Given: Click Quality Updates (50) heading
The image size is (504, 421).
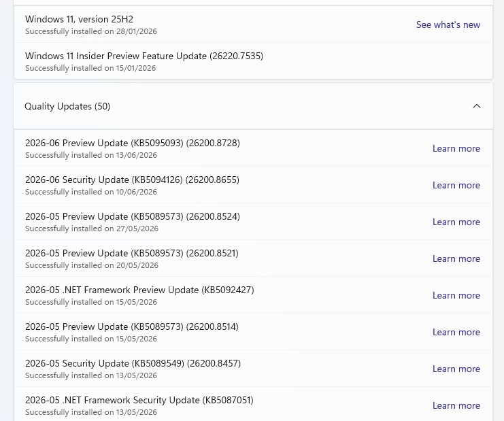Looking at the screenshot, I should point(67,106).
